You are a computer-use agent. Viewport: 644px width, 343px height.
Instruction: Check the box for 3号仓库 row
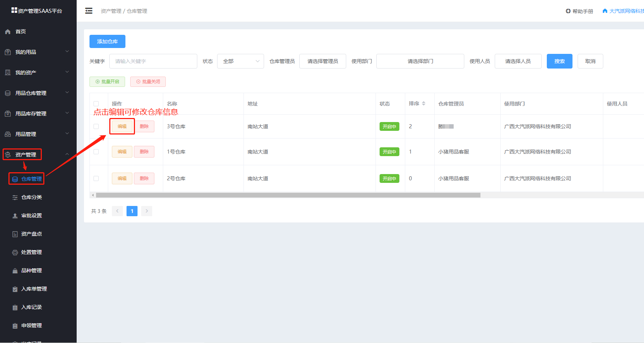(x=96, y=126)
